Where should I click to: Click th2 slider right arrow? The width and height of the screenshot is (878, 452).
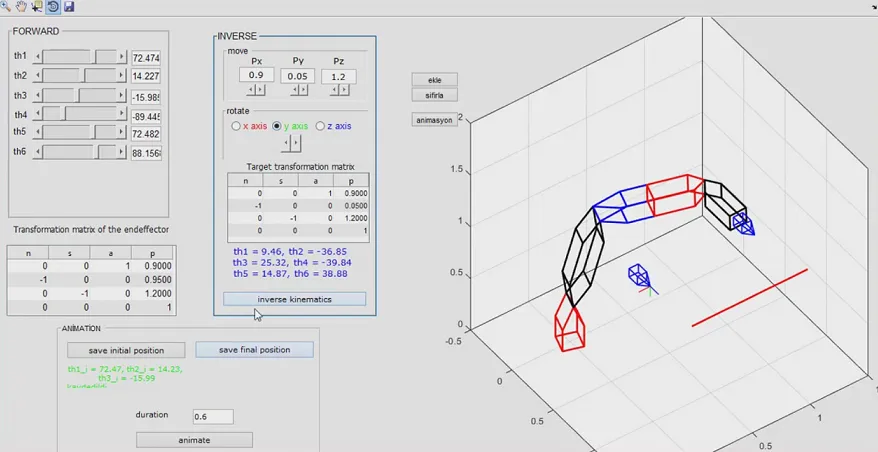pos(122,75)
